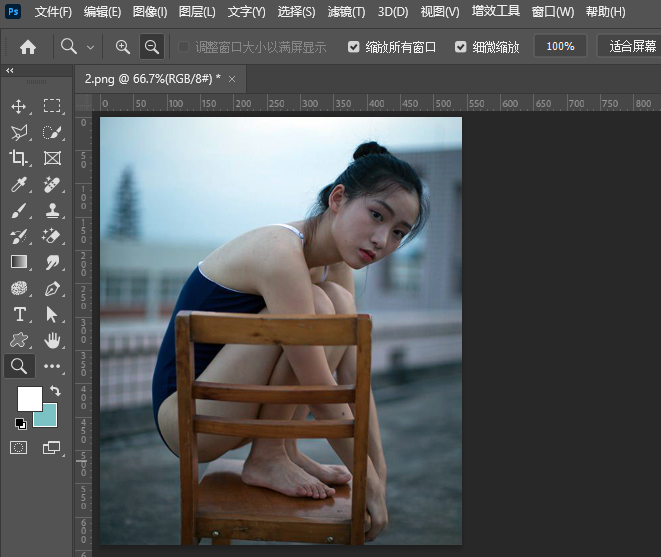
Task: Select the Polygonal Lasso tool
Action: click(x=19, y=132)
